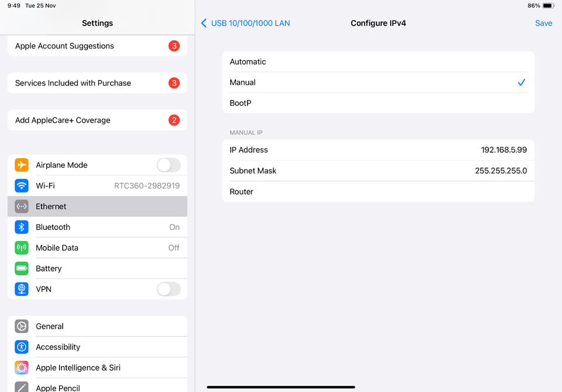Choose the BootP configuration option
The image size is (562, 392).
378,103
